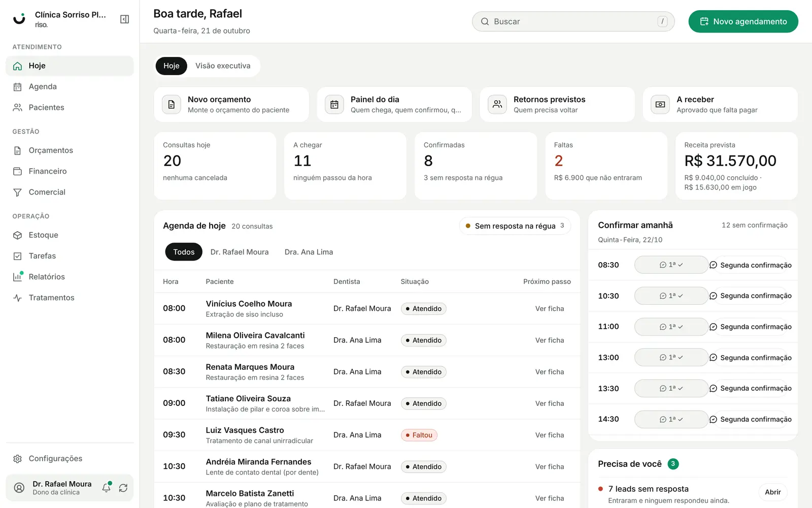The width and height of the screenshot is (812, 508).
Task: Open the Retornos previstos card
Action: pos(557,105)
